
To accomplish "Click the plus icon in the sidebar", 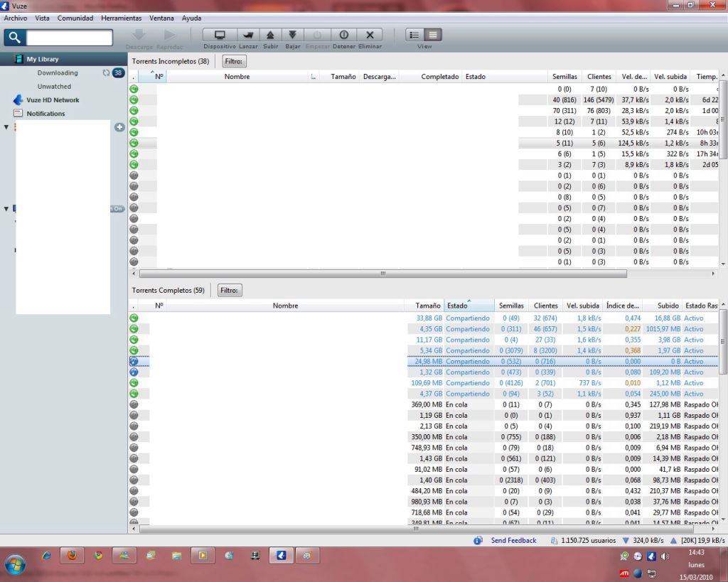I will (x=119, y=127).
